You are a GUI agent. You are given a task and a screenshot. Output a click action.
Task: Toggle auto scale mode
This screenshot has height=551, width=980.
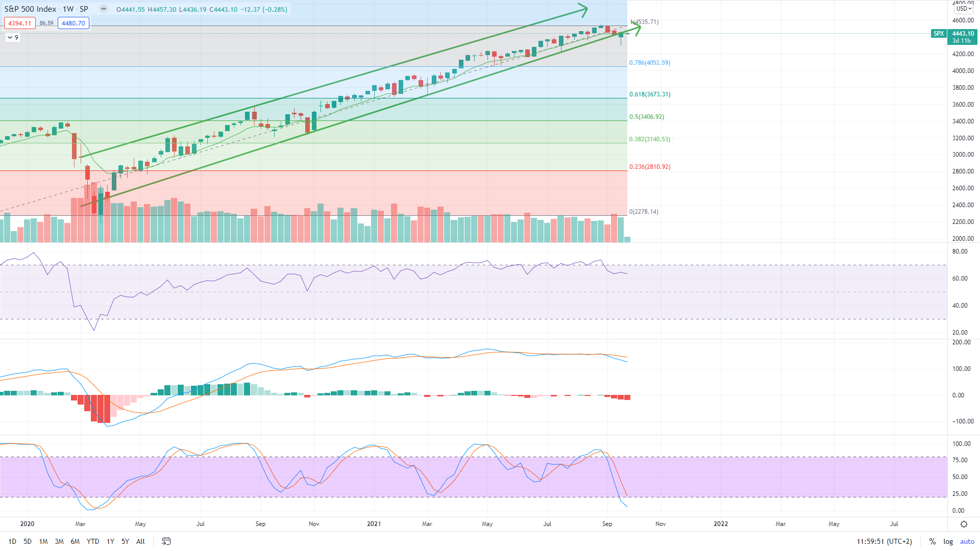click(967, 541)
